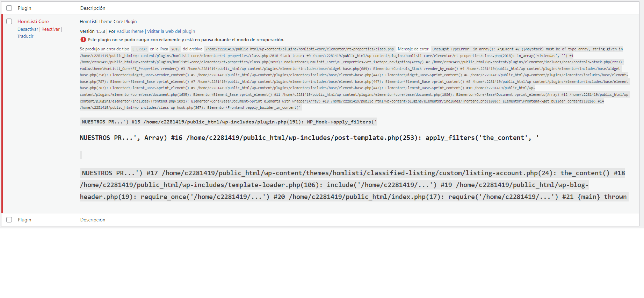
Task: Check the HomListi Core plugin checkbox
Action: (9, 21)
